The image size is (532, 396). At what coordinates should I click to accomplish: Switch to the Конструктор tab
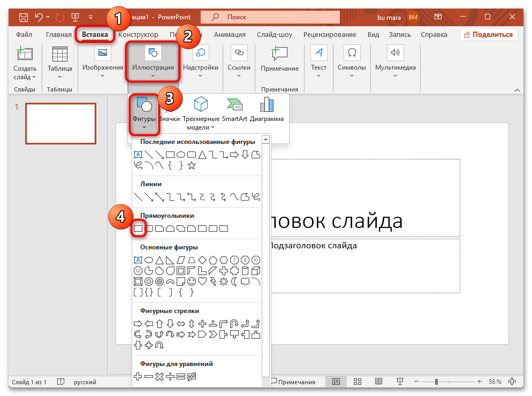click(137, 34)
